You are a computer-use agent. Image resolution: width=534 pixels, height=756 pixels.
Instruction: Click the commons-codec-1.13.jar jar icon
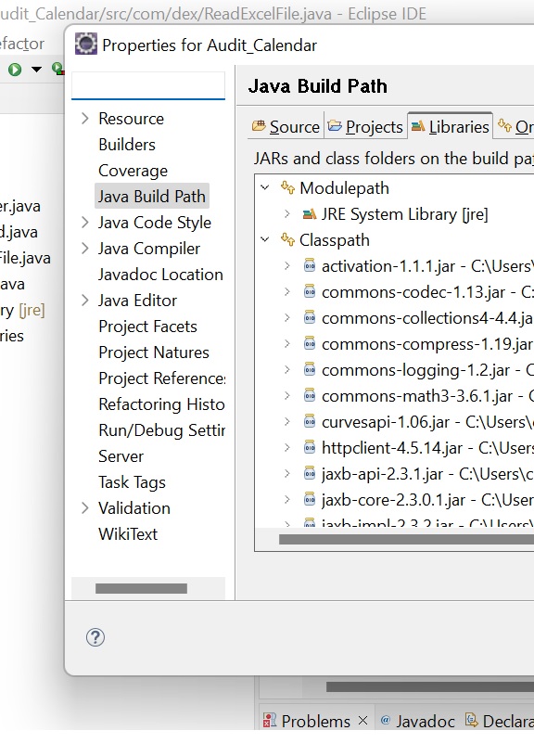pyautogui.click(x=310, y=291)
